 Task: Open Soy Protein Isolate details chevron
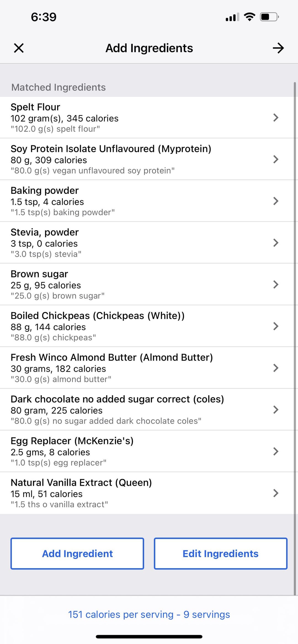[275, 159]
